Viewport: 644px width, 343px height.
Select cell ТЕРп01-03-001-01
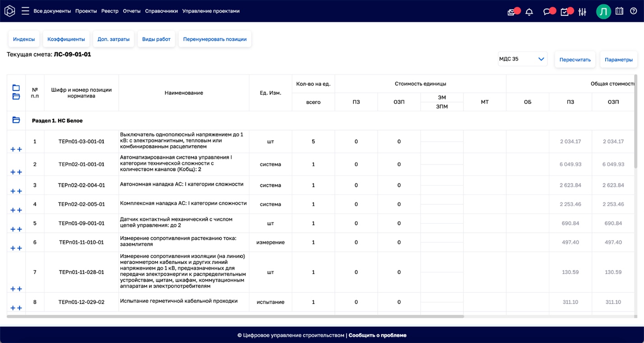pyautogui.click(x=81, y=141)
